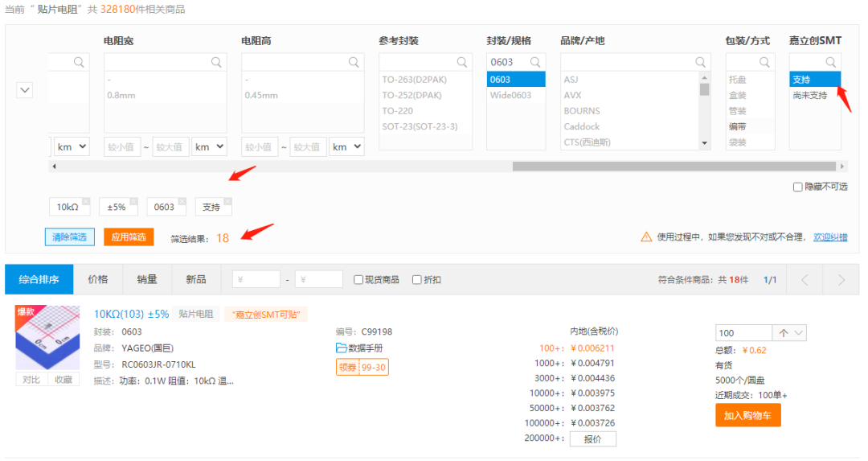Click the horizontal filter scrollbar thumb
The width and height of the screenshot is (868, 461).
[674, 167]
